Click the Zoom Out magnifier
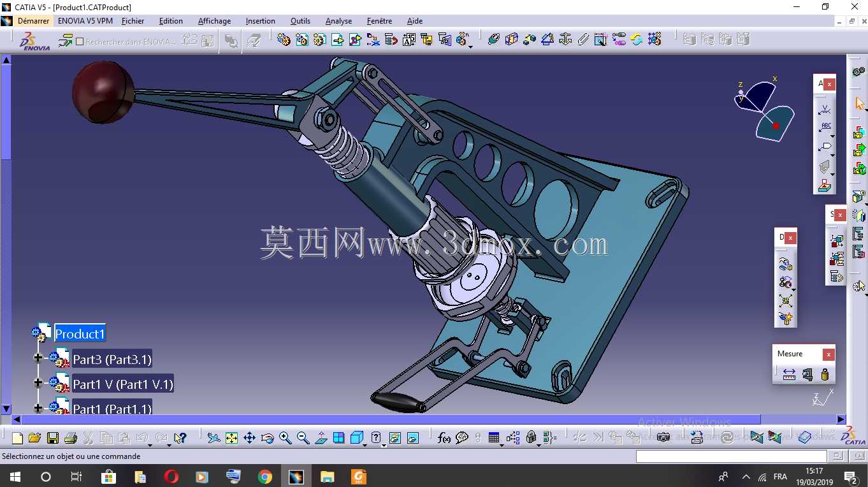Viewport: 868px width, 487px height. click(x=303, y=438)
